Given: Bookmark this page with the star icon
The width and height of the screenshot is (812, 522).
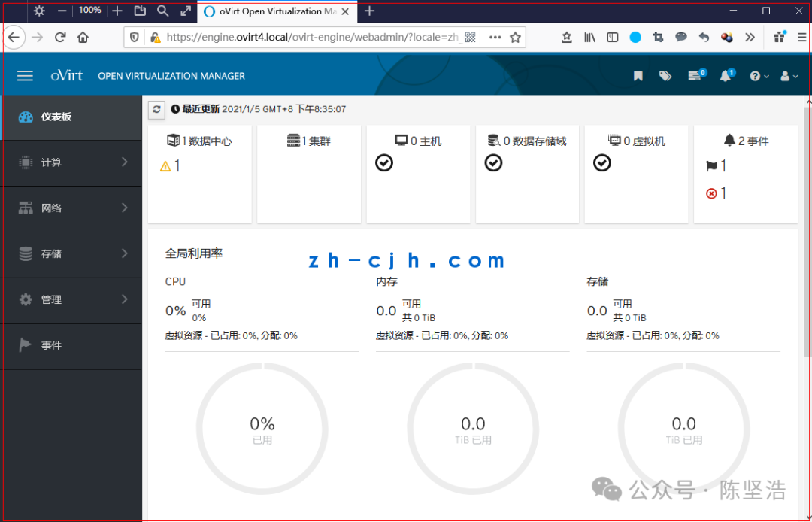Looking at the screenshot, I should (x=515, y=38).
